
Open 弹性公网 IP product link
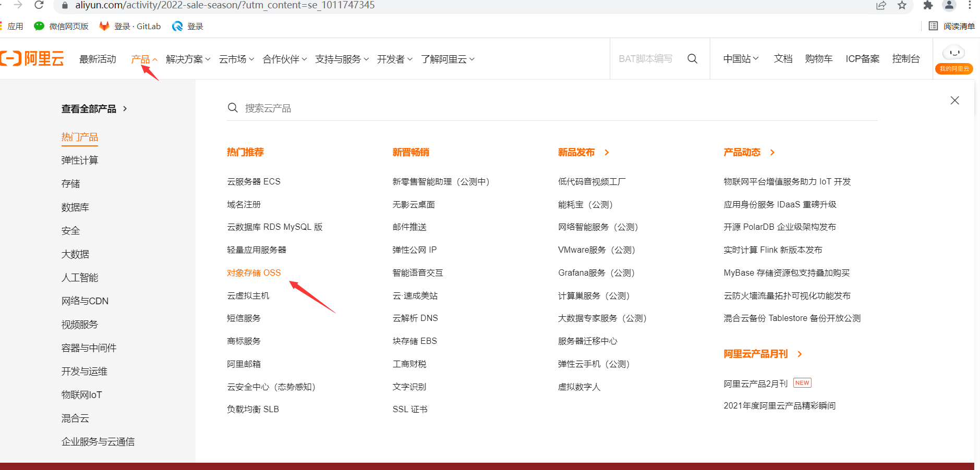click(x=415, y=250)
